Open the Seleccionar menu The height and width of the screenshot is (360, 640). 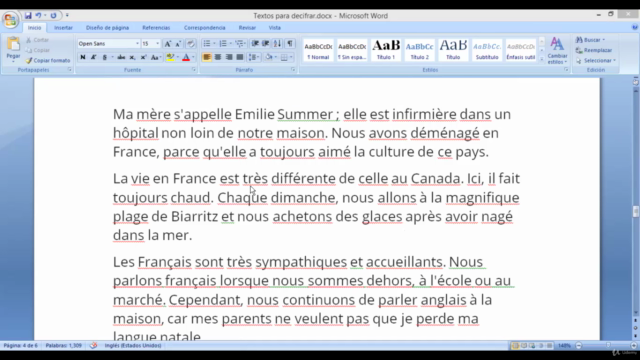(x=596, y=60)
